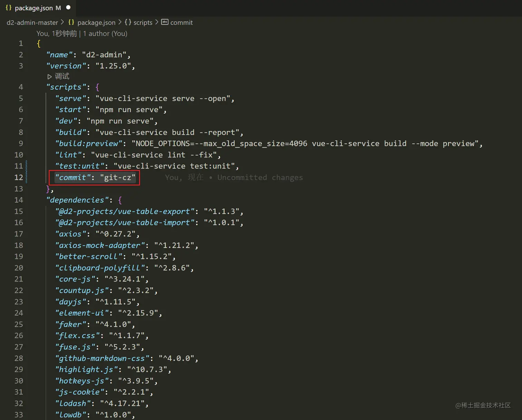Click the "name" key text
This screenshot has height=420, width=522.
(x=59, y=55)
